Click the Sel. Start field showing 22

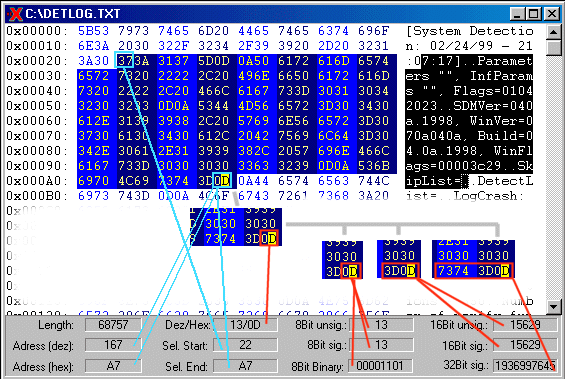245,345
